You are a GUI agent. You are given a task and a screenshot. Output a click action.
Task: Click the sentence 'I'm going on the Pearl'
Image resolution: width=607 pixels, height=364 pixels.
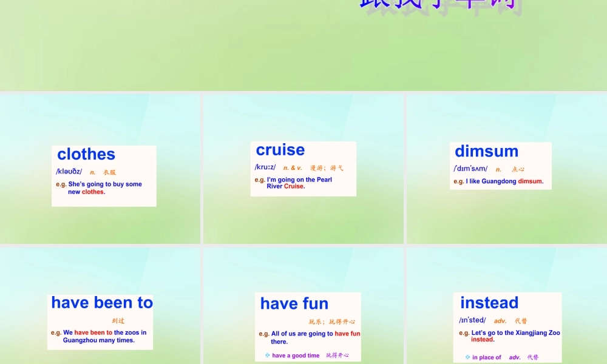[x=299, y=180]
